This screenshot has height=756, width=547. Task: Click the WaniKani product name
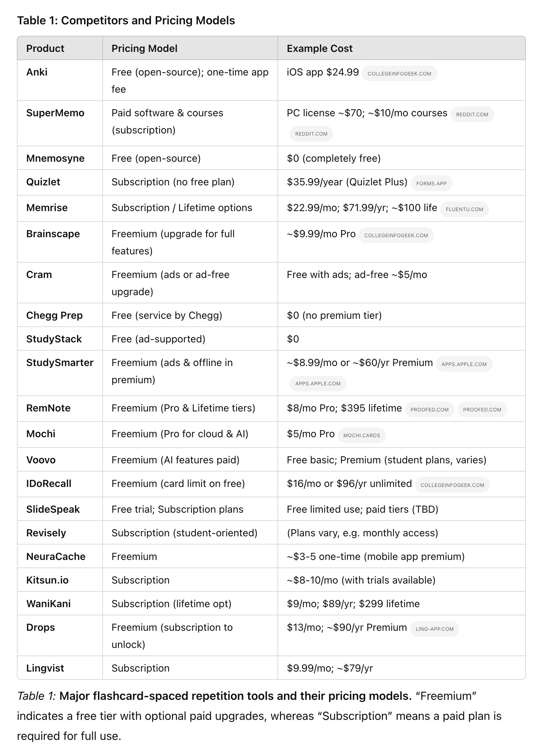[48, 604]
